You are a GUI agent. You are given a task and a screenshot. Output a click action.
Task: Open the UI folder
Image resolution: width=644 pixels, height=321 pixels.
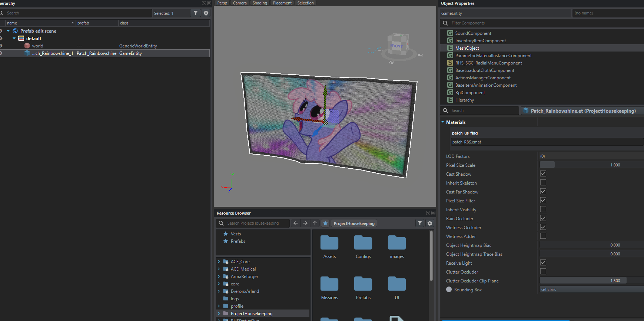click(397, 288)
